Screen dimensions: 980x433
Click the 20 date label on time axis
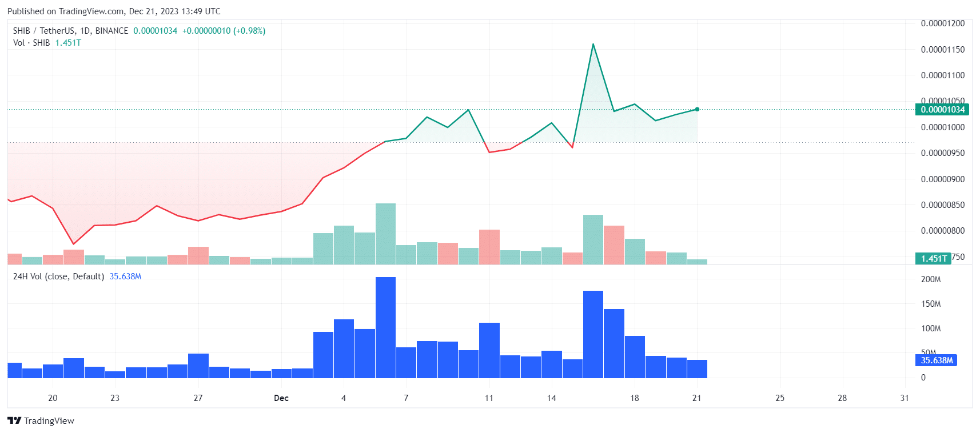pos(53,398)
